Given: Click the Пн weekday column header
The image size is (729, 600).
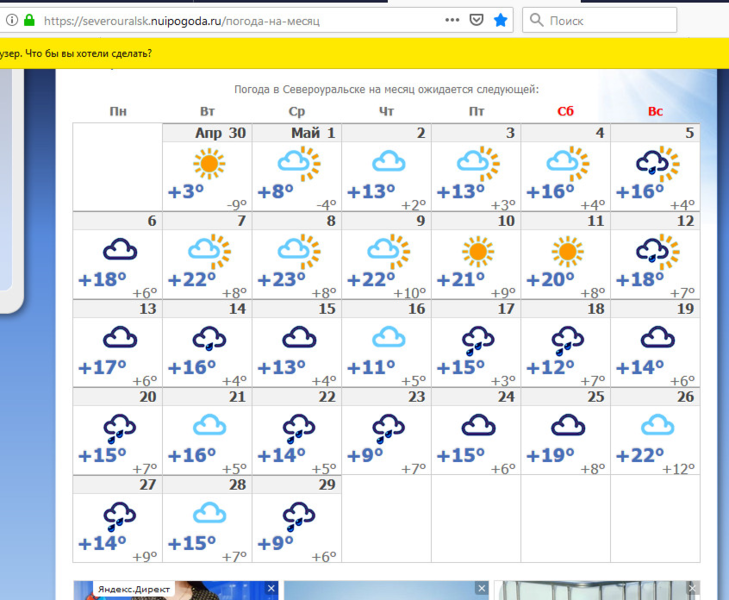Looking at the screenshot, I should (118, 112).
